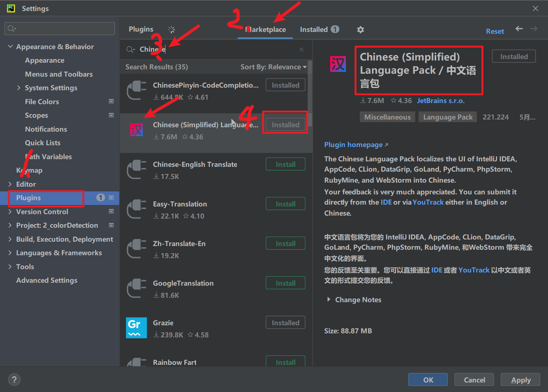Expand the Project: 2_colorDetection node
548x392 pixels.
click(10, 225)
